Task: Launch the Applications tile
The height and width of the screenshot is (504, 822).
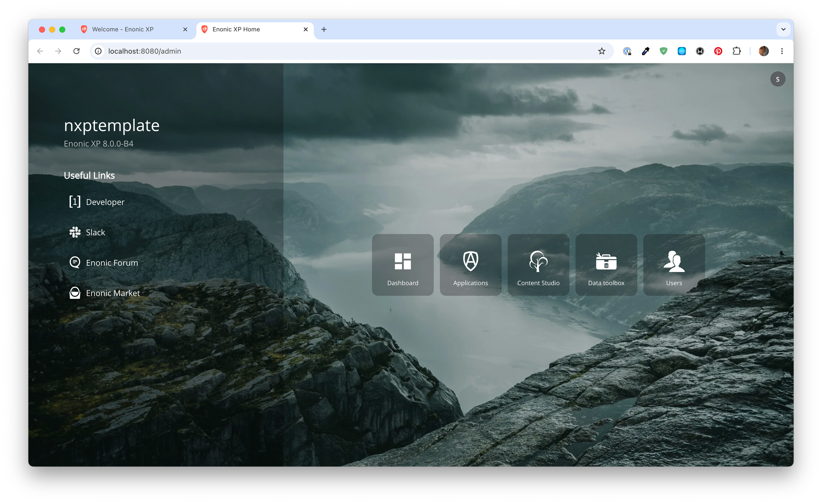Action: point(470,264)
